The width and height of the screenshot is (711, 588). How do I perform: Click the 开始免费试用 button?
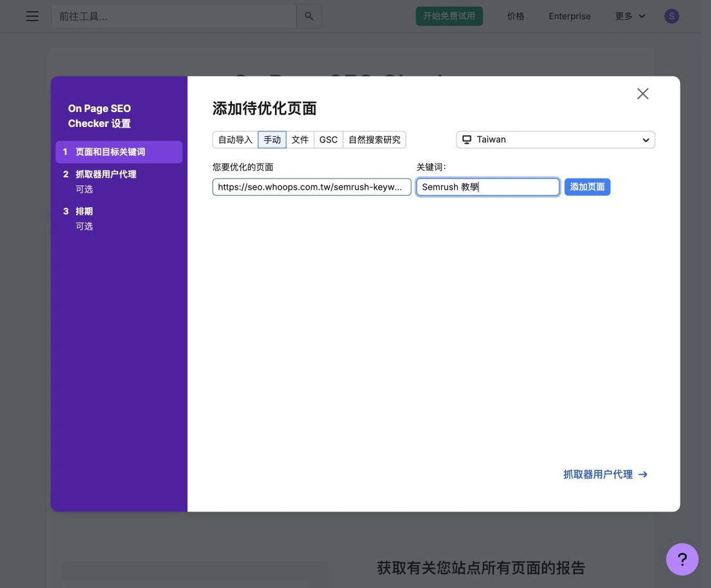[x=449, y=16]
